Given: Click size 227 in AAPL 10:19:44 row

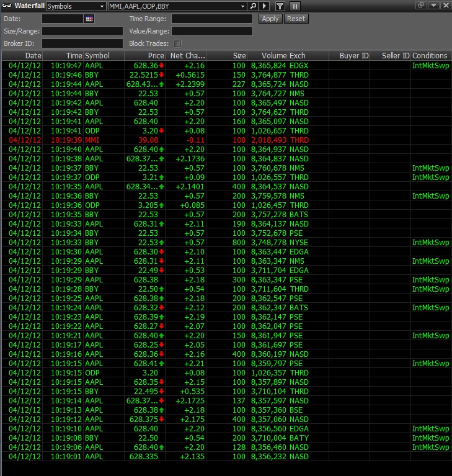Looking at the screenshot, I should [239, 84].
